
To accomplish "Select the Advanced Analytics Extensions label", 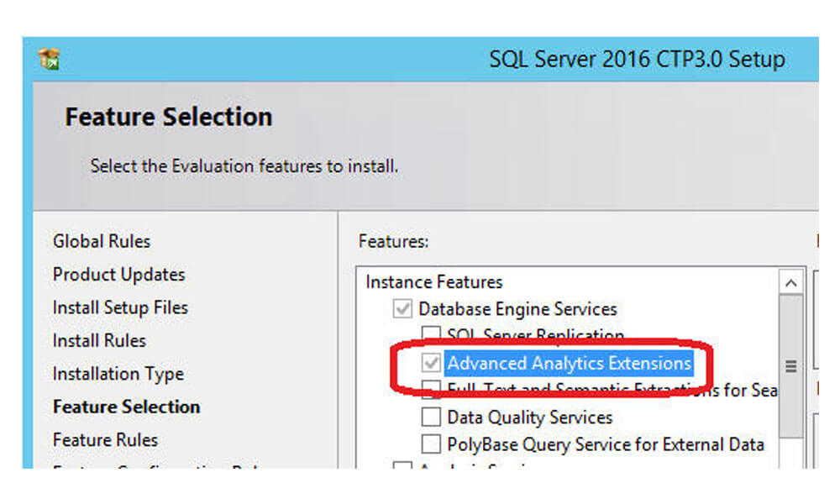I will coord(569,363).
